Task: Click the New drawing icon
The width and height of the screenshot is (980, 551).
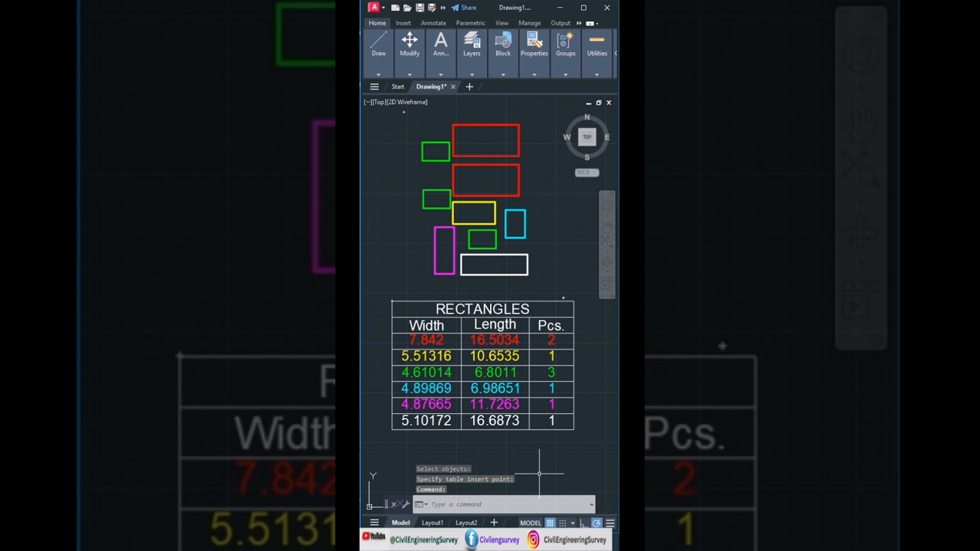Action: (x=395, y=8)
